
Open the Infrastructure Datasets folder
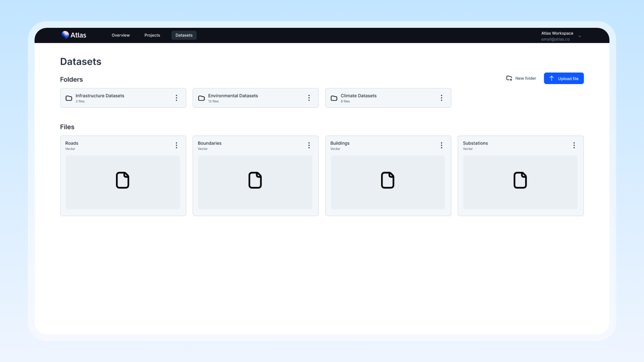[x=123, y=98]
